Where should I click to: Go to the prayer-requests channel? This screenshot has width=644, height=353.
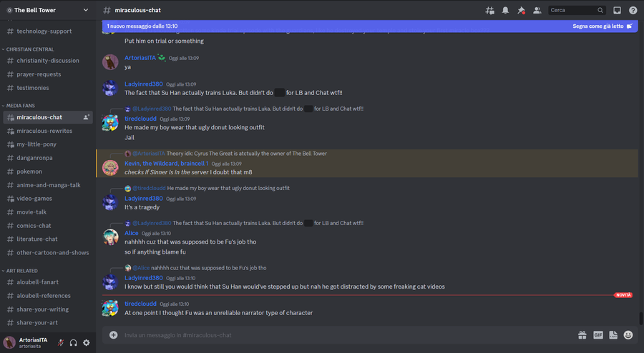pos(39,74)
